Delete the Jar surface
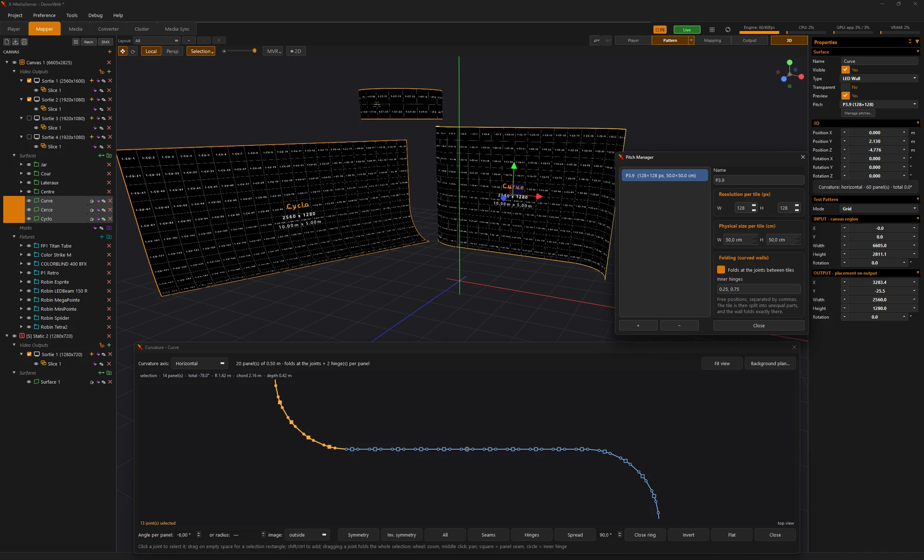924x560 pixels. 109,165
